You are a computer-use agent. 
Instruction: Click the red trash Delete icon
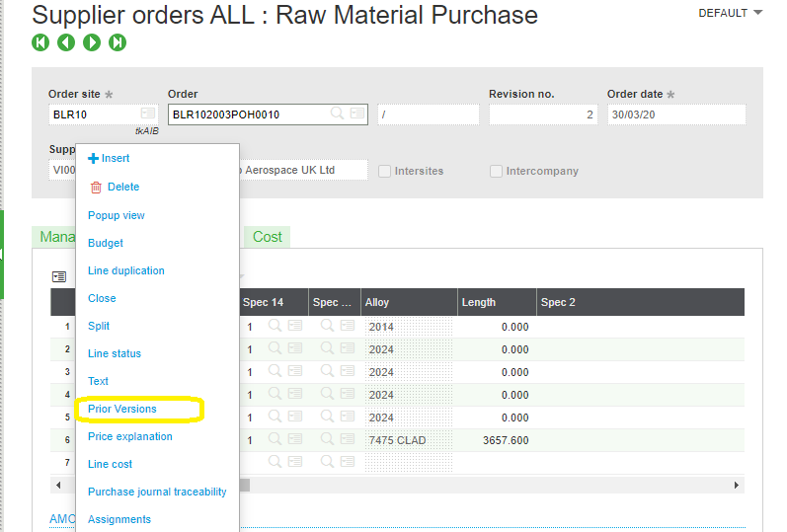96,187
